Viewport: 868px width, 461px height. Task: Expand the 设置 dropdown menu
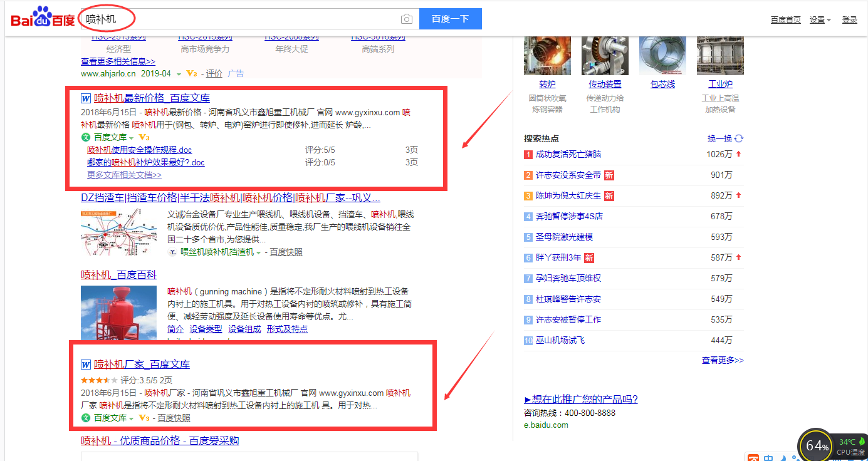(820, 20)
